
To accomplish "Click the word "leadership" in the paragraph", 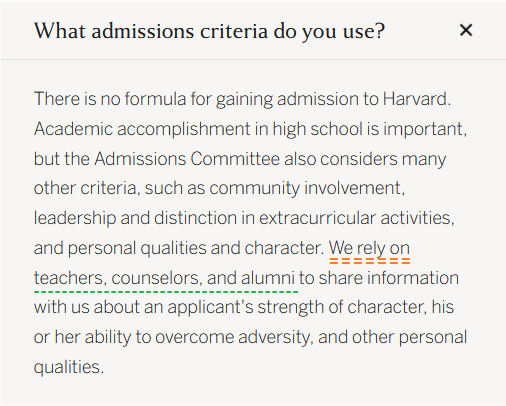I will coord(75,218).
